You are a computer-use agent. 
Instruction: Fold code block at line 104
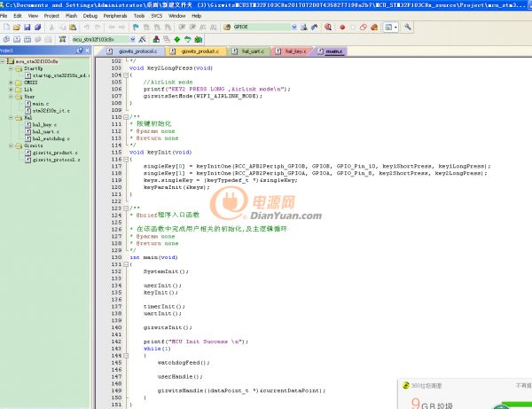coord(126,75)
